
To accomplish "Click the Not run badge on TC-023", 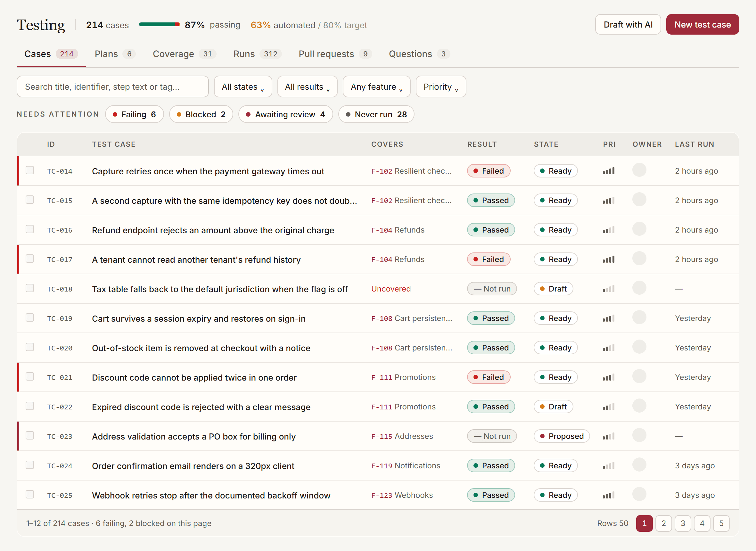I will click(x=492, y=436).
